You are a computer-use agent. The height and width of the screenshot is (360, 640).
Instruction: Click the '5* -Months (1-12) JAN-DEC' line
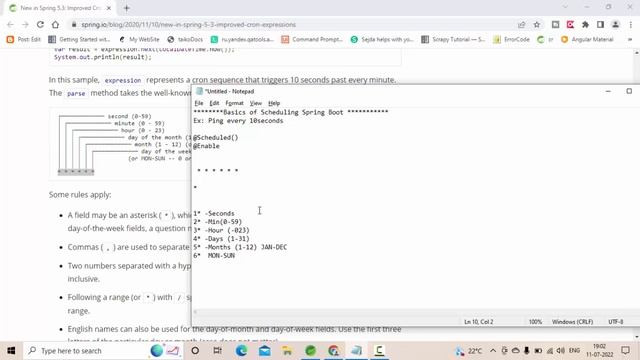pos(240,247)
